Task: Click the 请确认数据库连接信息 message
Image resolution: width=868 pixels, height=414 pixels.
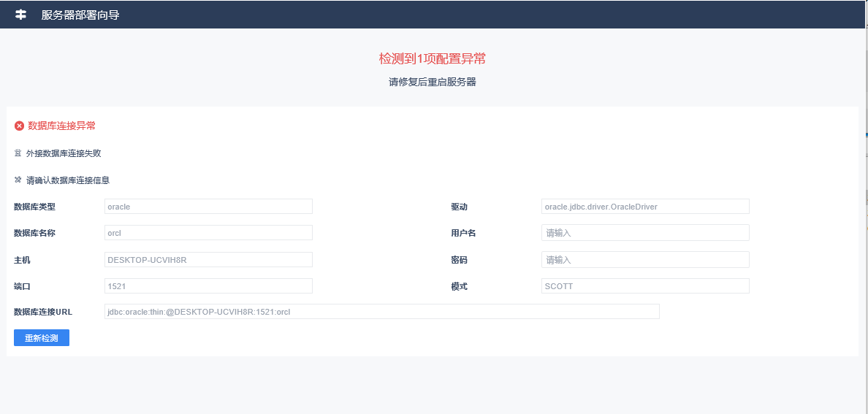Action: point(67,180)
